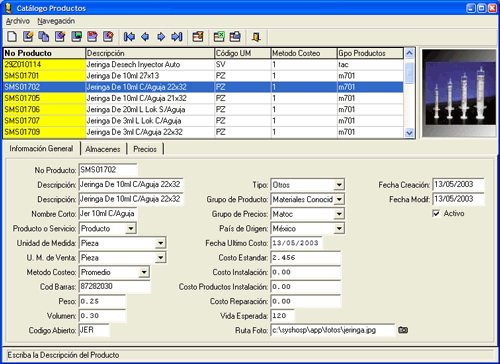Jump to last record with the right-arrow-and-bar icon

(177, 36)
